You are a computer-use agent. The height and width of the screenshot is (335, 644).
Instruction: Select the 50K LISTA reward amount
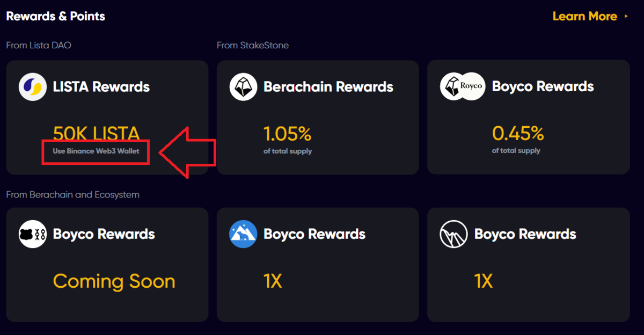click(x=96, y=133)
